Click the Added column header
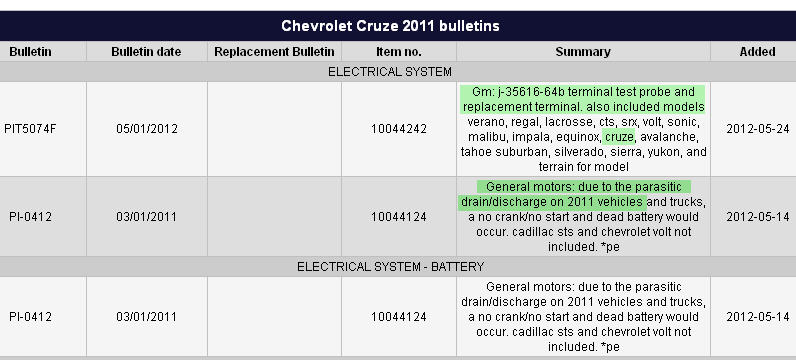796x360 pixels. 757,52
